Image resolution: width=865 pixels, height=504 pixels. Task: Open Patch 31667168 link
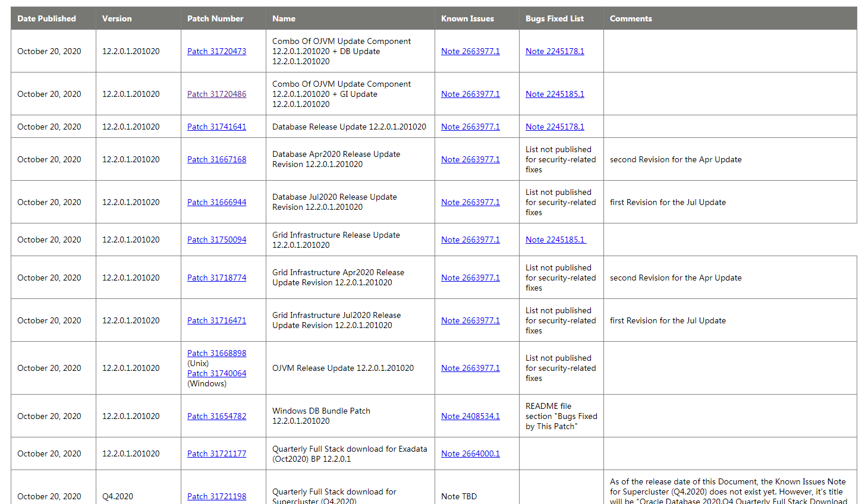(x=216, y=159)
